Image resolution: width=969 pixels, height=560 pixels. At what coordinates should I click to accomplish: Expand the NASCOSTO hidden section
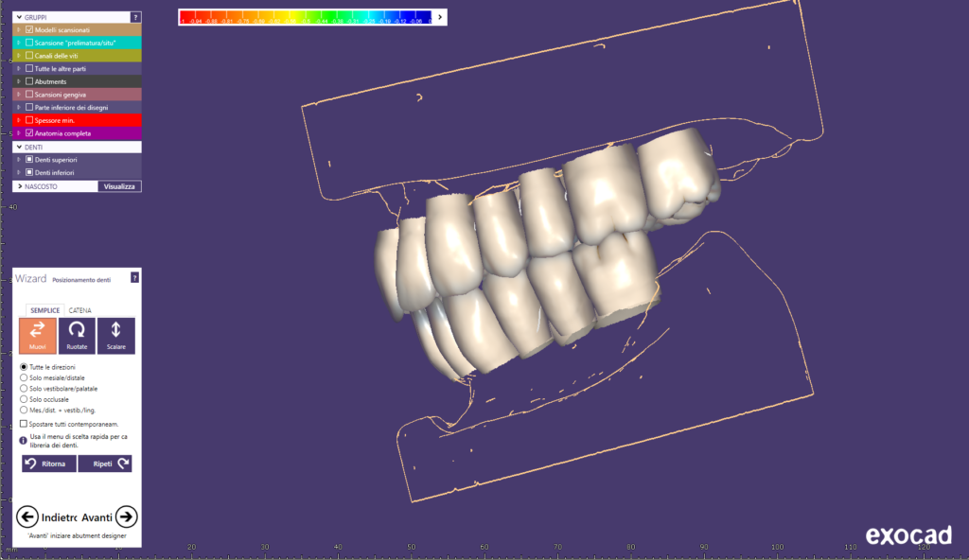19,186
